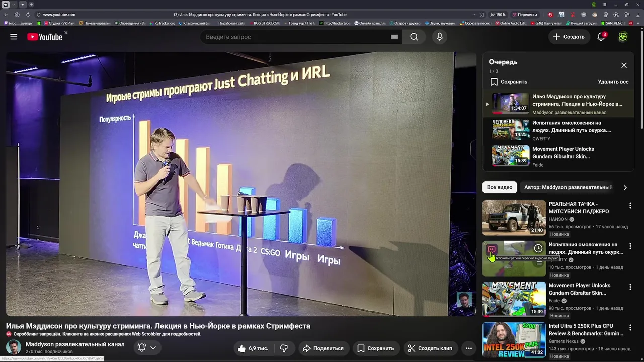644x362 pixels.
Task: Open options for Intel Ultra 5 250K video
Action: click(x=630, y=327)
